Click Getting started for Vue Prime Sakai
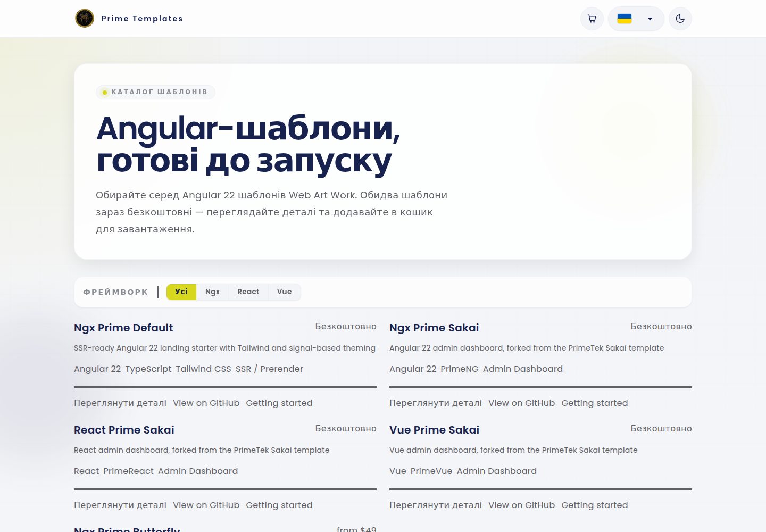The height and width of the screenshot is (532, 766). click(595, 505)
